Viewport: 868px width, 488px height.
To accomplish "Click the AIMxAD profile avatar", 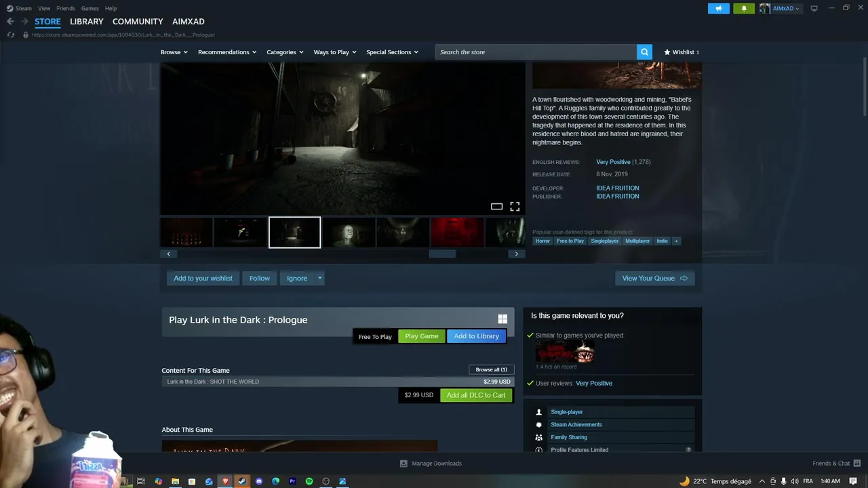I will click(765, 8).
